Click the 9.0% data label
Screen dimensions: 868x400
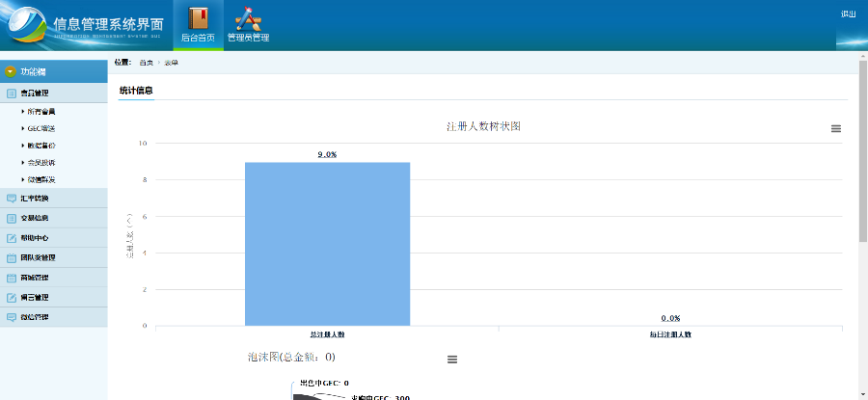coord(327,154)
